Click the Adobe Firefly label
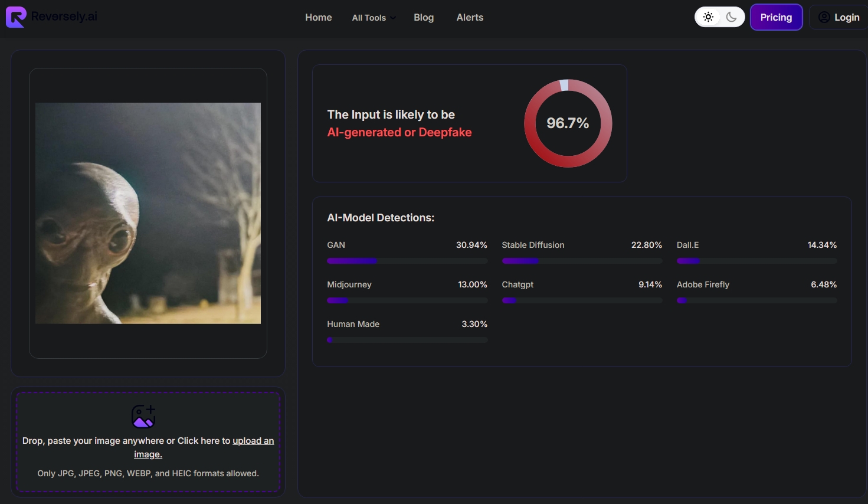This screenshot has height=504, width=868. [x=703, y=284]
